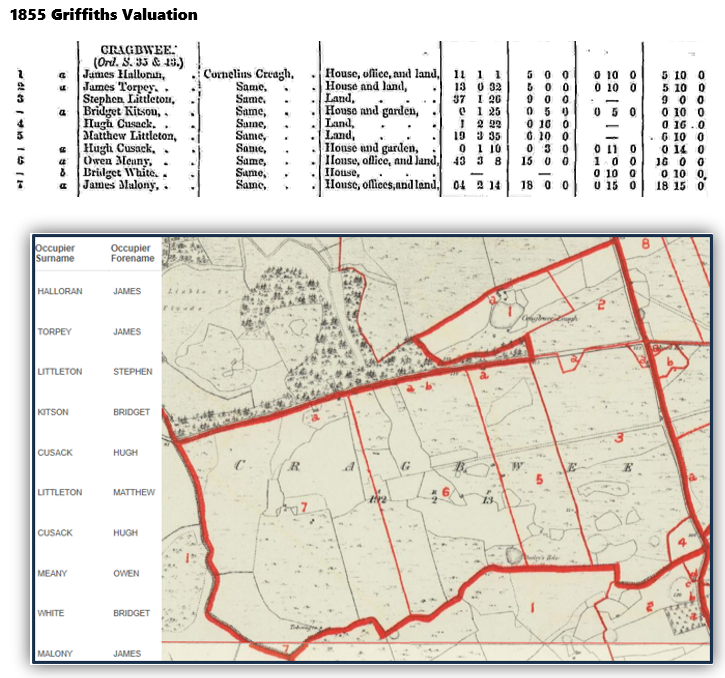Select "James Torpey" in the valuation table
The width and height of the screenshot is (725, 678).
118,86
